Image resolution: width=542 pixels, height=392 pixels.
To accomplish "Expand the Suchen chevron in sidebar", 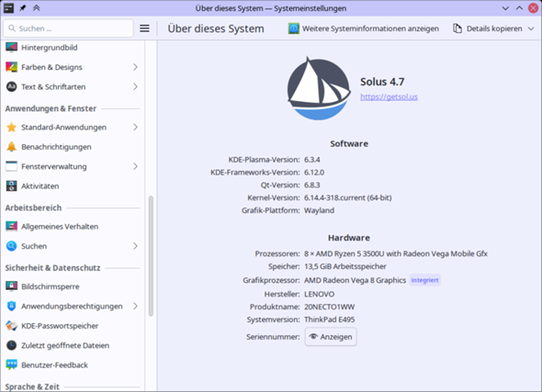I will coord(135,246).
